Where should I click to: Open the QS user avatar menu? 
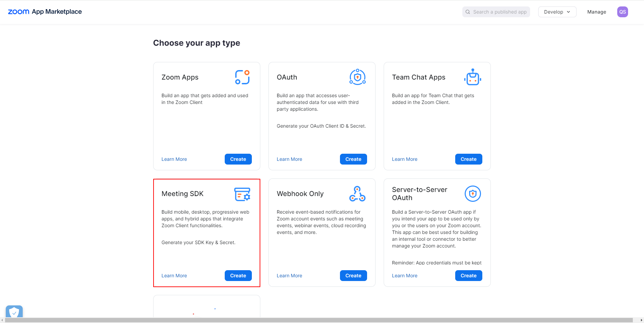622,12
